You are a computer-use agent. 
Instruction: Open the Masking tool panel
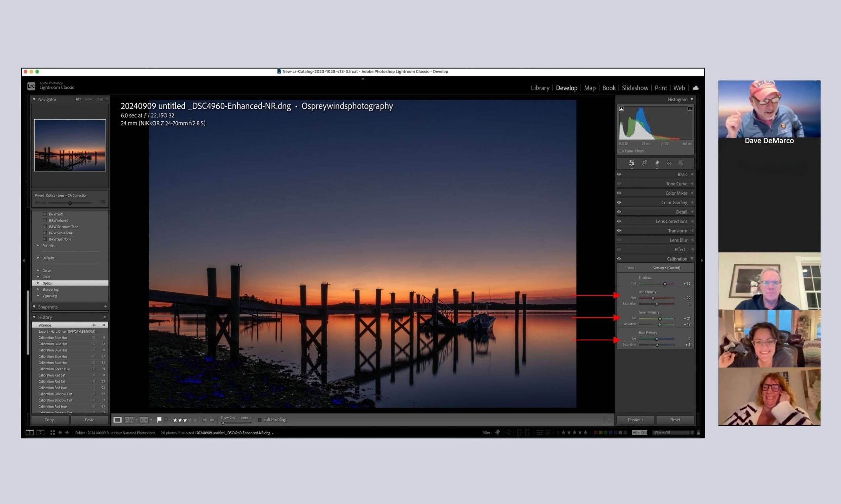[680, 163]
